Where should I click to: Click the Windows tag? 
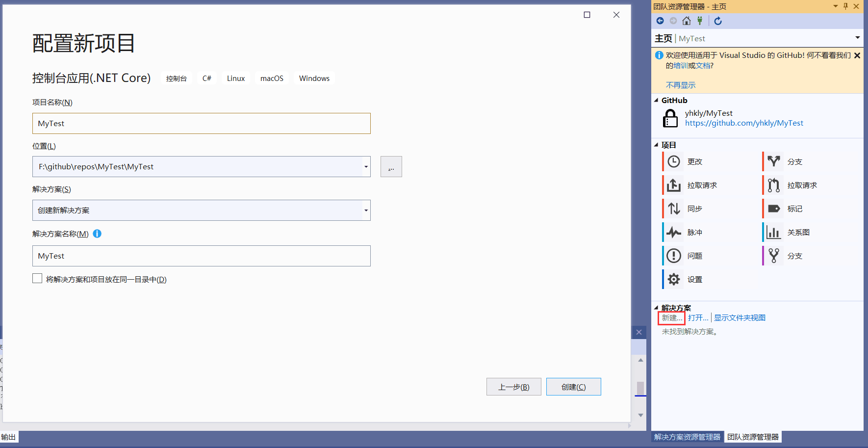pos(314,79)
